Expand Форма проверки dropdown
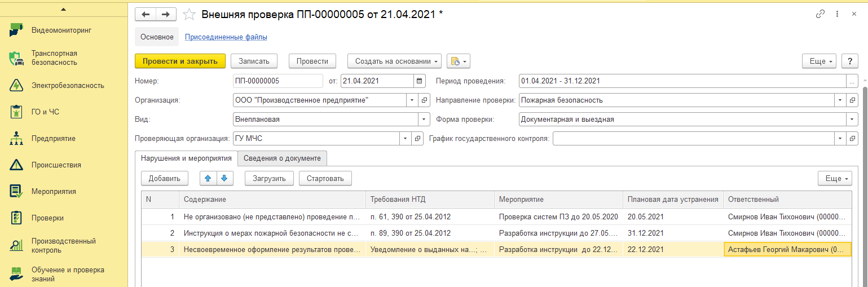Image resolution: width=868 pixels, height=287 pixels. 852,120
